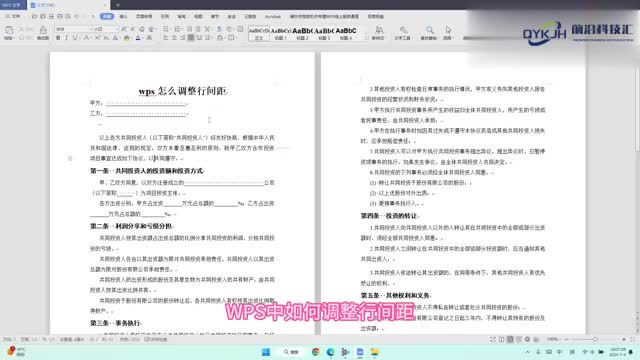This screenshot has width=640, height=360.
Task: Apply the Heading 1 style
Action: click(x=281, y=33)
